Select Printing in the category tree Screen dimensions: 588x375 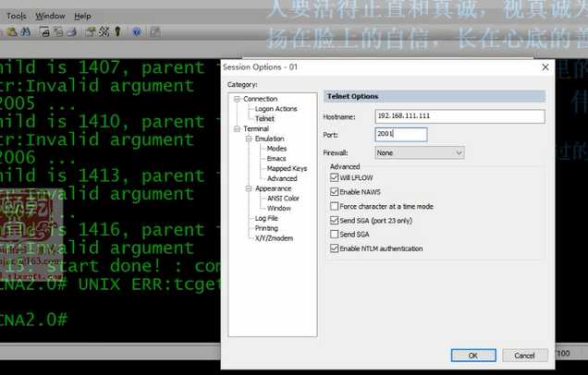point(266,228)
